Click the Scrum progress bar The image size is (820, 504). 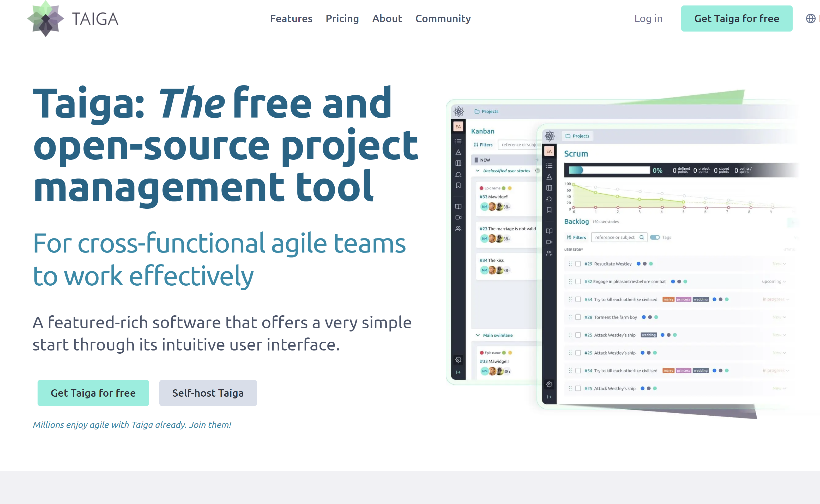pos(609,170)
